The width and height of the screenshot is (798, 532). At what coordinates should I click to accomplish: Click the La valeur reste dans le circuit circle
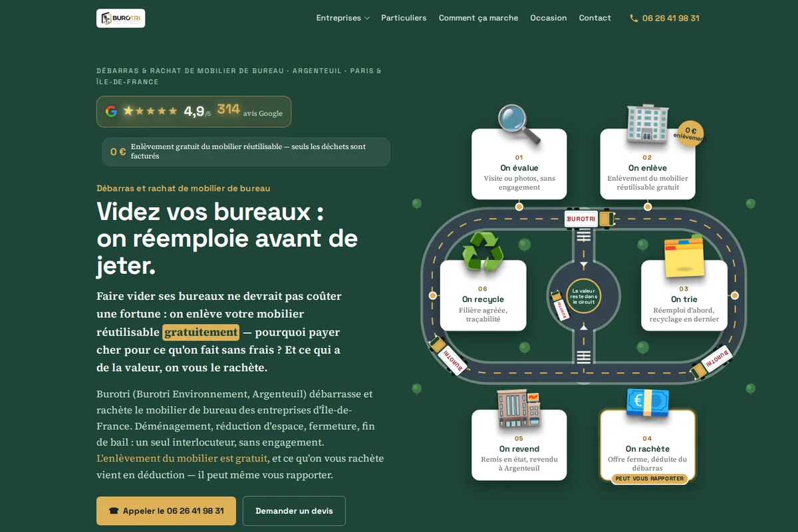pos(583,296)
